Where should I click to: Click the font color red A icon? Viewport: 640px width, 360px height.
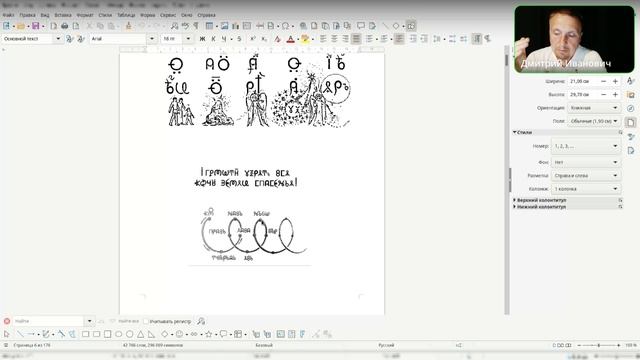coord(290,39)
